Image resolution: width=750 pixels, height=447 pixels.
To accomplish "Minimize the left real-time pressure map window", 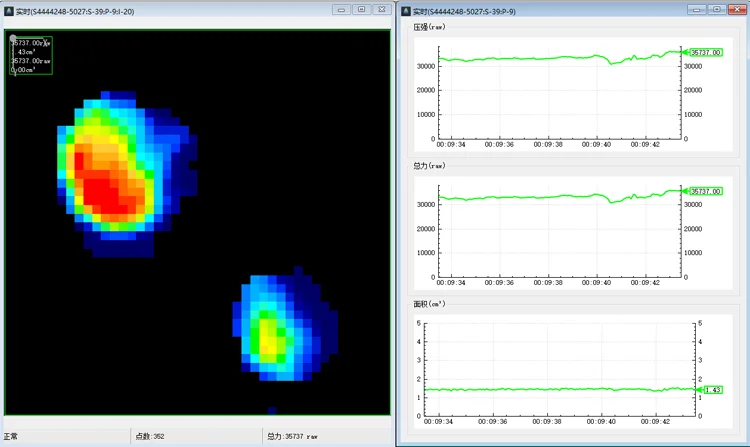I will (x=341, y=9).
